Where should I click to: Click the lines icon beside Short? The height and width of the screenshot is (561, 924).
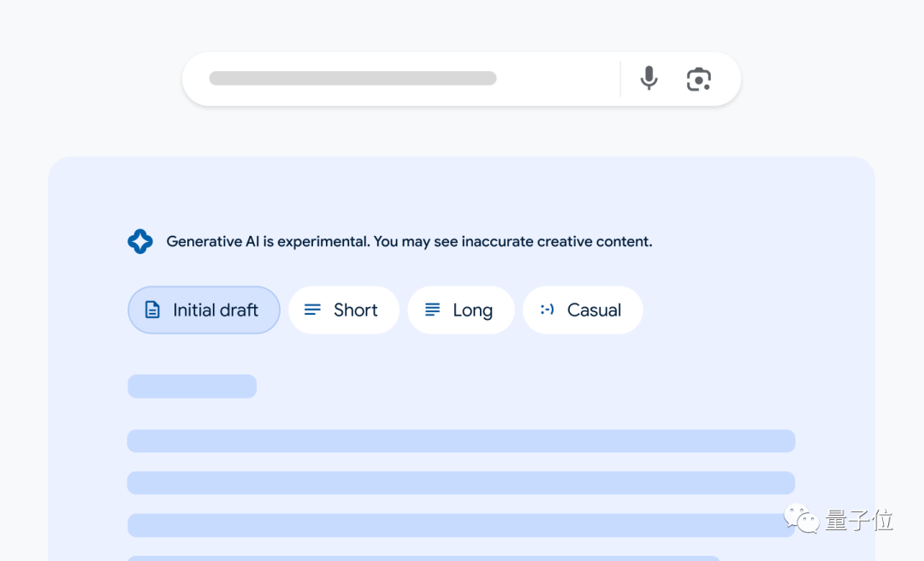coord(313,310)
